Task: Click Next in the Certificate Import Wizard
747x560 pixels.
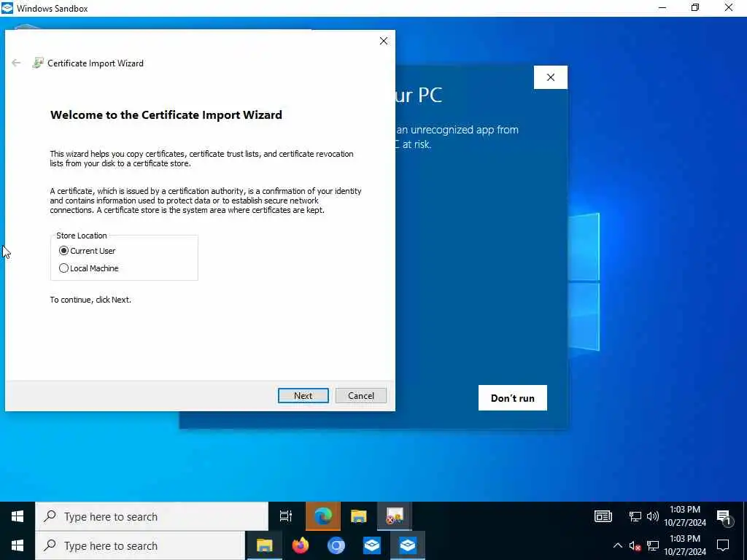Action: 303,396
